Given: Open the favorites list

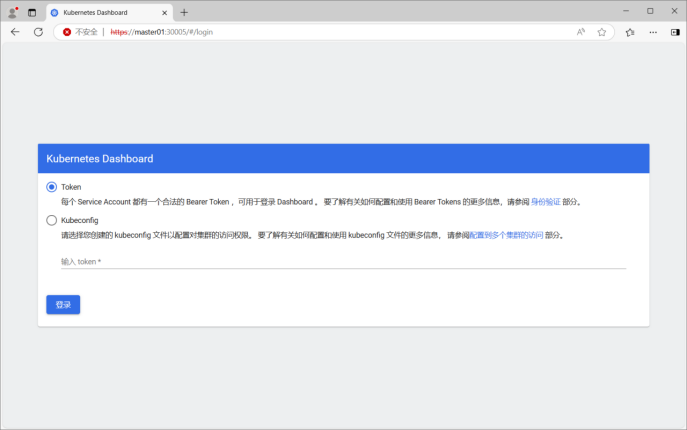Looking at the screenshot, I should point(630,32).
